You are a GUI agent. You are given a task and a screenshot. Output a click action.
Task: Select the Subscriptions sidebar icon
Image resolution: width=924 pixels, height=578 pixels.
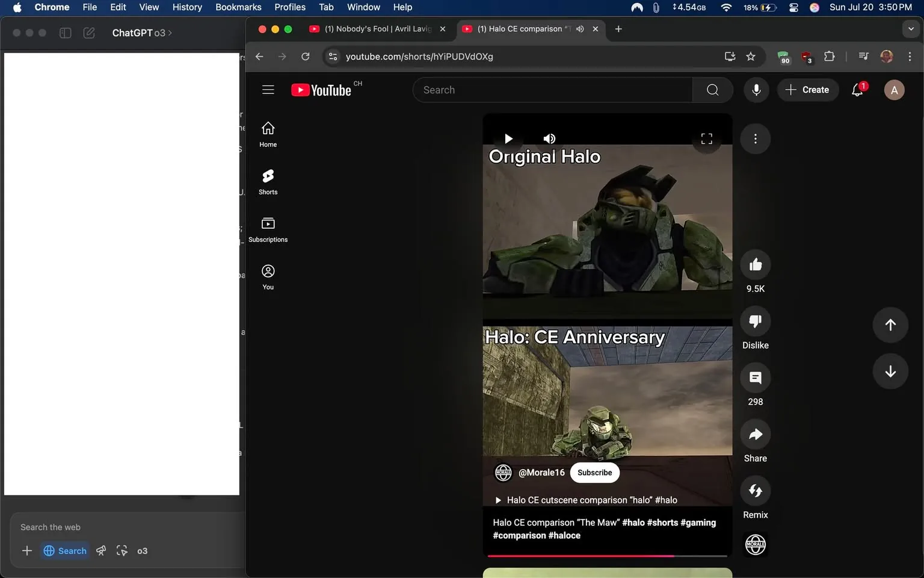[x=268, y=229]
